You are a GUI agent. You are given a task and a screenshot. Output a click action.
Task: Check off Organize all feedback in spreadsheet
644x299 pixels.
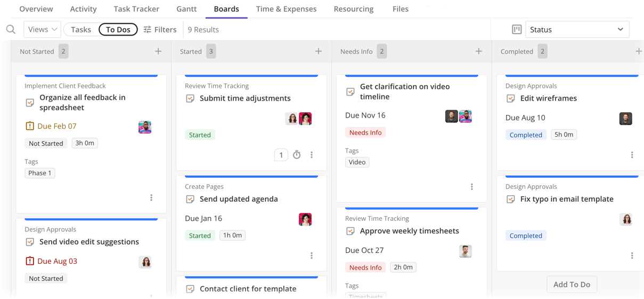click(x=30, y=103)
